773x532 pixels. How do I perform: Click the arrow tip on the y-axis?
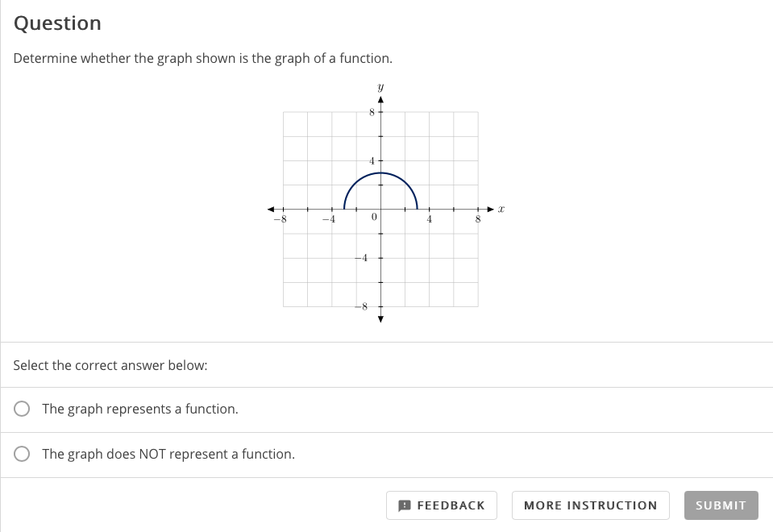[380, 97]
